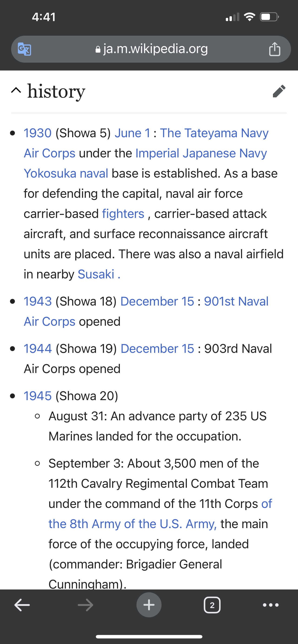Open the three-dot more menu
The height and width of the screenshot is (644, 298).
point(271,605)
